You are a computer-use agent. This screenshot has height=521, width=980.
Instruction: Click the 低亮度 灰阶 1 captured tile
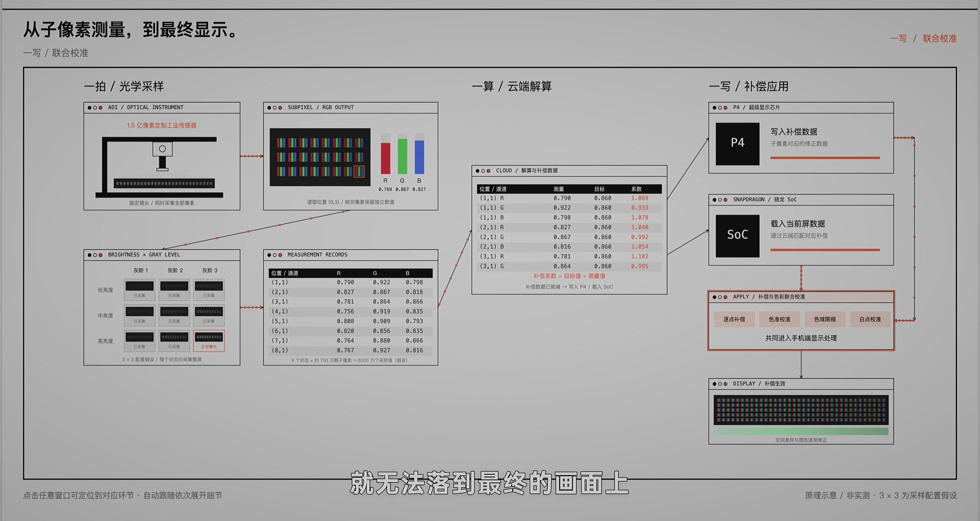pos(139,290)
